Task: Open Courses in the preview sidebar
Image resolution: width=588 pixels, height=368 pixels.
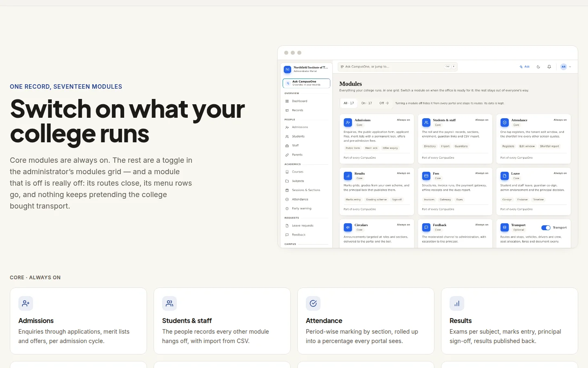Action: pyautogui.click(x=306, y=172)
